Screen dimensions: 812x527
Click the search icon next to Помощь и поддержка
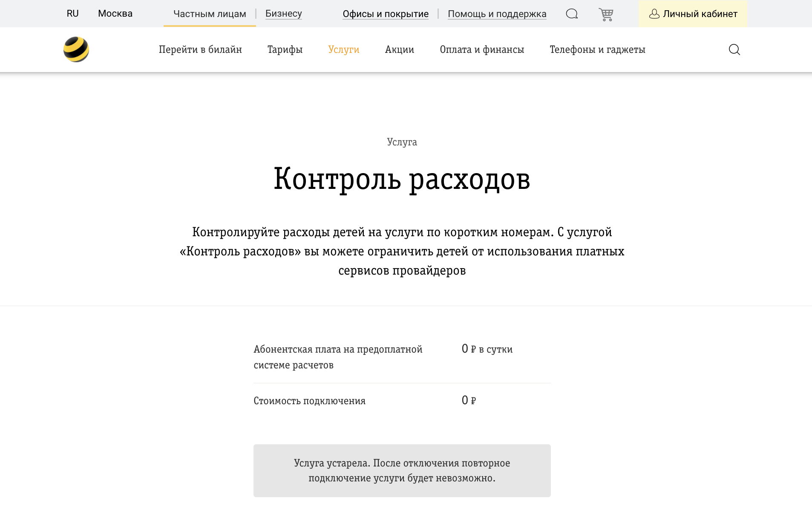coord(572,13)
